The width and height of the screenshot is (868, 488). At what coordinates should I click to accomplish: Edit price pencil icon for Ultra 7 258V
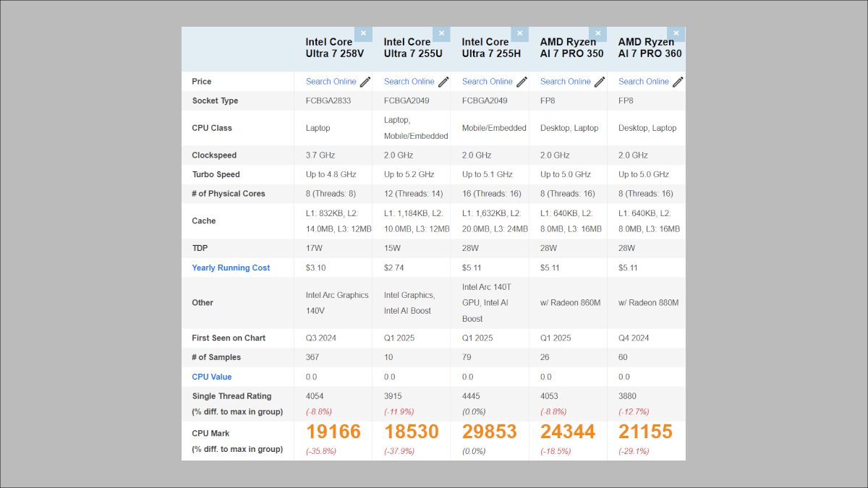(365, 82)
